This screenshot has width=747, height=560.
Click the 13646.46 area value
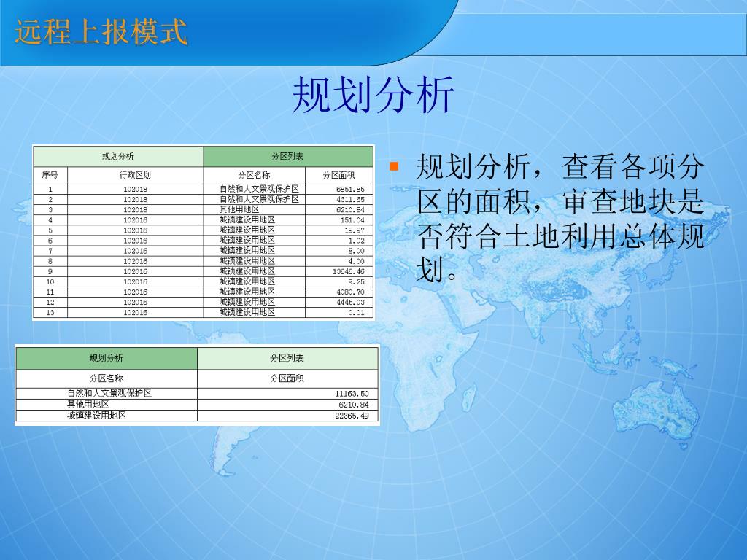click(348, 271)
